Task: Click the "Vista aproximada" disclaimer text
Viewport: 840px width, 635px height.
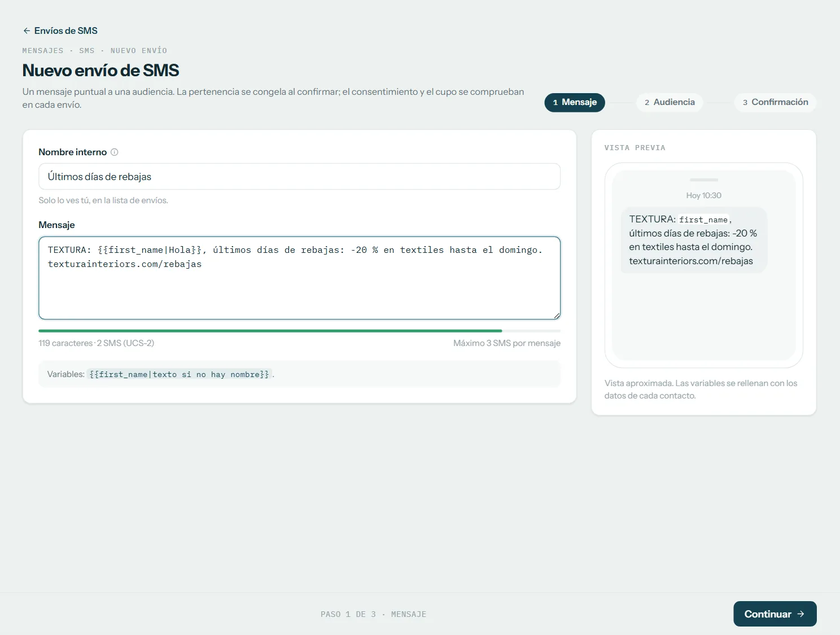Action: click(701, 389)
